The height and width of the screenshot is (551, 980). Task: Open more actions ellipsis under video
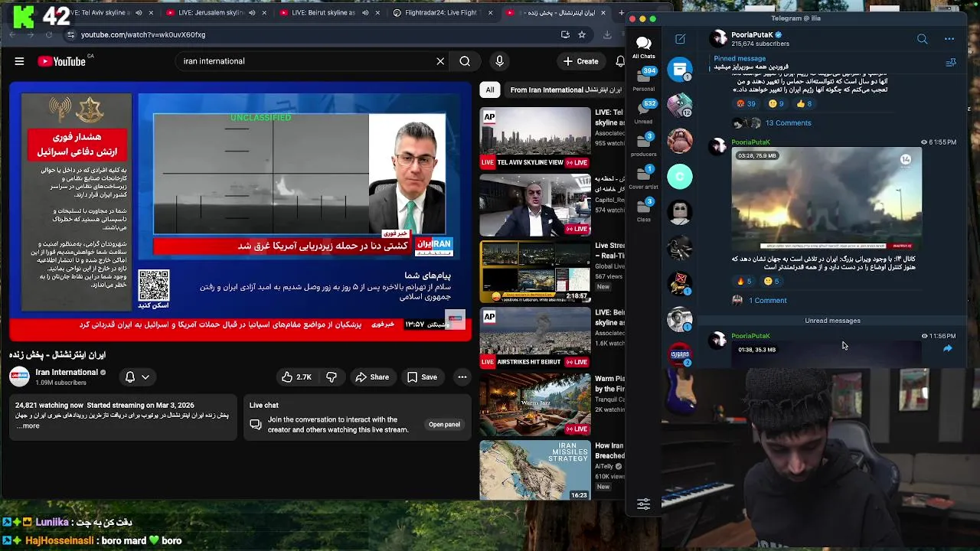[x=462, y=377]
